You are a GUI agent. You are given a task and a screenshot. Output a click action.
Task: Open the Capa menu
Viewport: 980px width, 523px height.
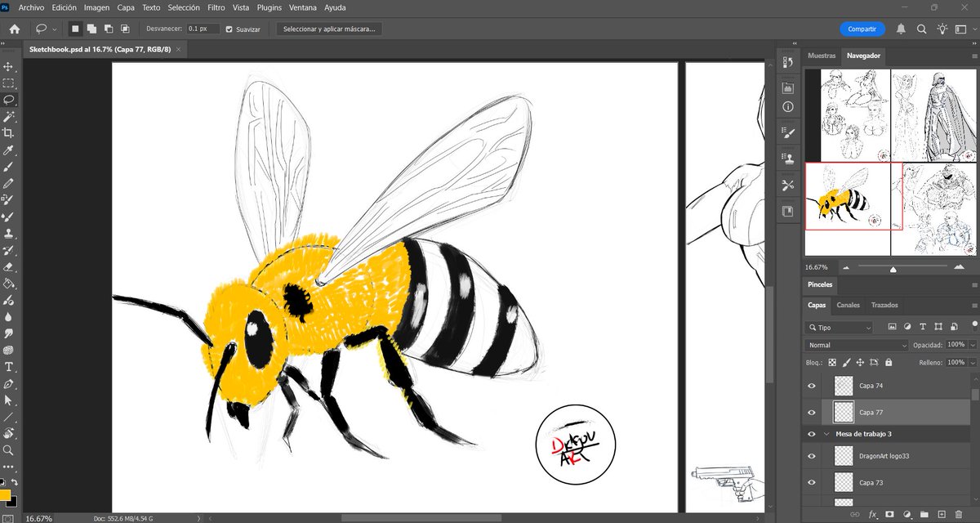tap(126, 7)
